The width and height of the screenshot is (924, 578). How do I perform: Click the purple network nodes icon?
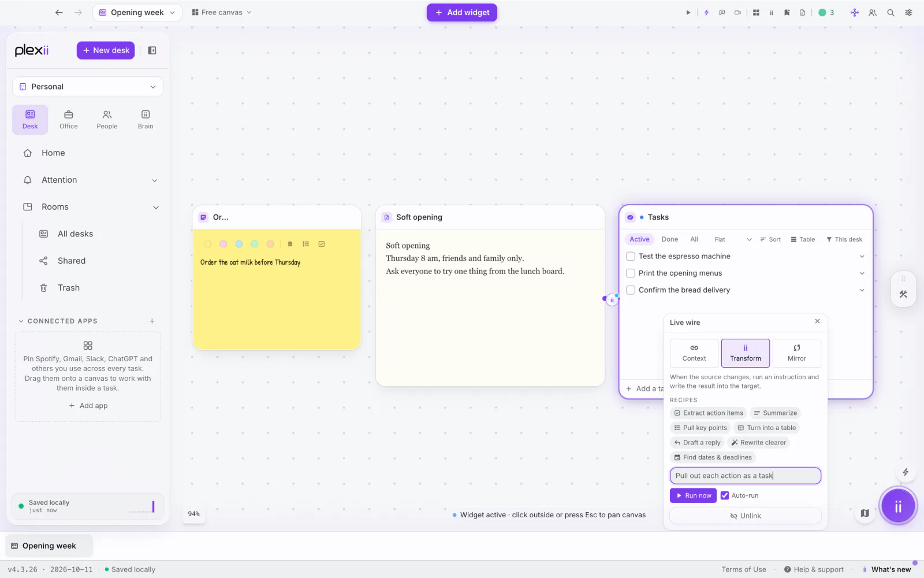pyautogui.click(x=855, y=13)
